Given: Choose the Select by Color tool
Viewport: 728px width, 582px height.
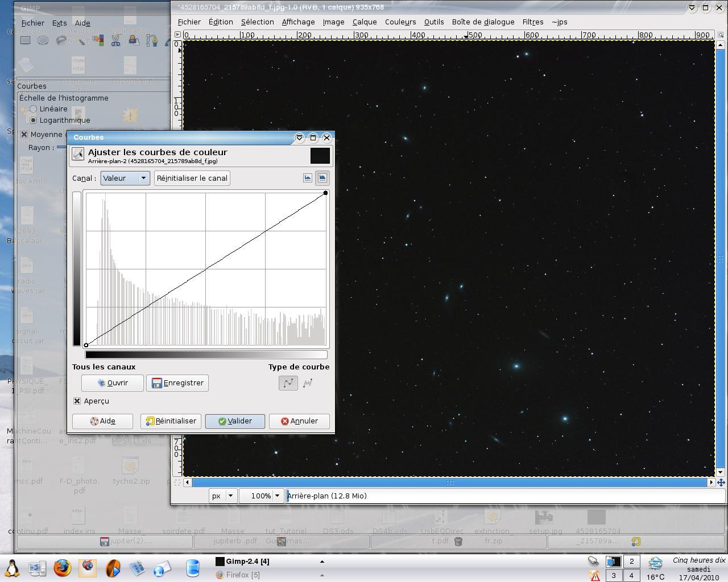Looking at the screenshot, I should (x=98, y=40).
